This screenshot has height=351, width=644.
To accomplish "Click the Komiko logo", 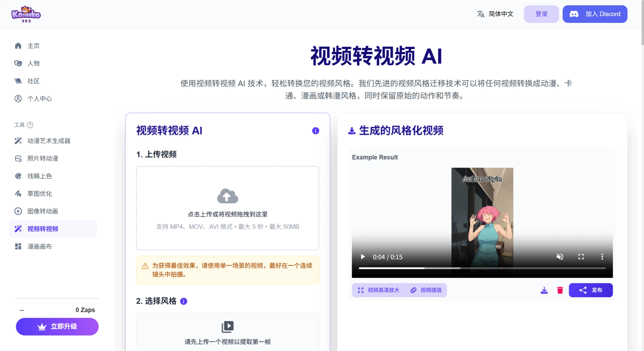I will pyautogui.click(x=26, y=14).
